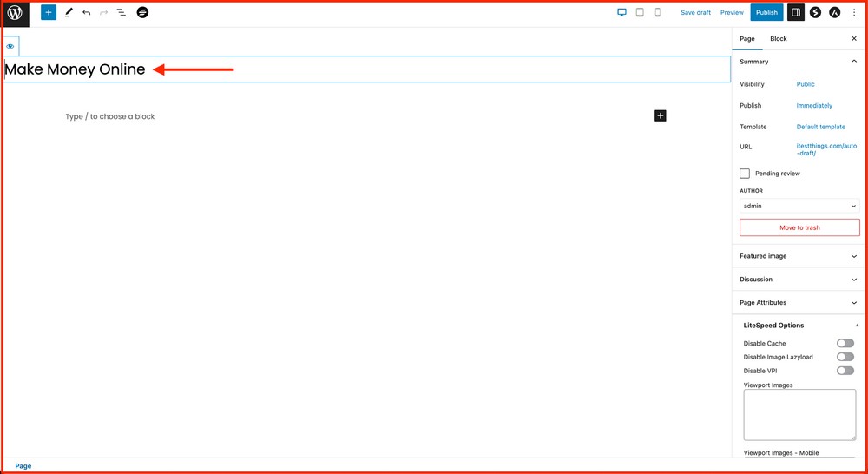Screen dimensions: 868x474
Task: Click the Save draft link
Action: tap(695, 13)
